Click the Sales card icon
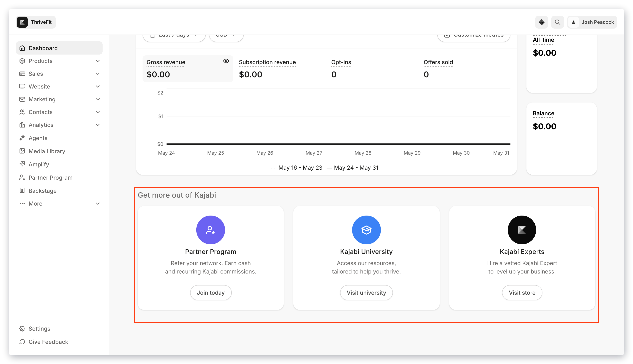 pos(22,74)
